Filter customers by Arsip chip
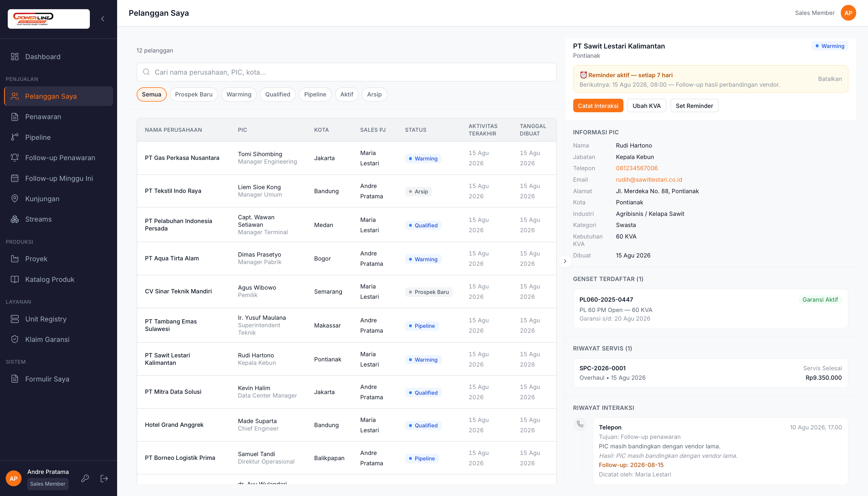Viewport: 868px width, 496px height. coord(374,94)
